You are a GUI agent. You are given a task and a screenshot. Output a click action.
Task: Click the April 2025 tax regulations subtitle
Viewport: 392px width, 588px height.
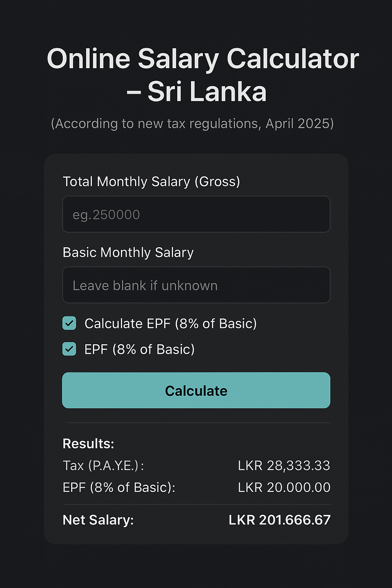tap(192, 124)
